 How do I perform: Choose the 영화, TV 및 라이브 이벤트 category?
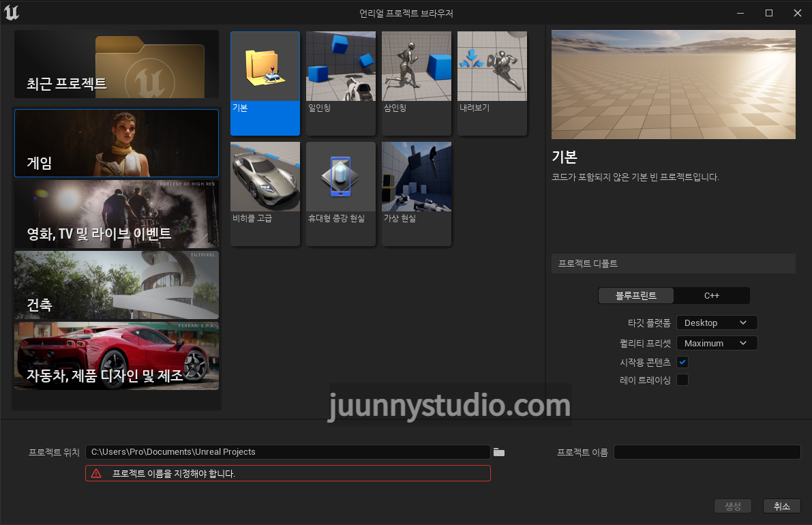(117, 214)
